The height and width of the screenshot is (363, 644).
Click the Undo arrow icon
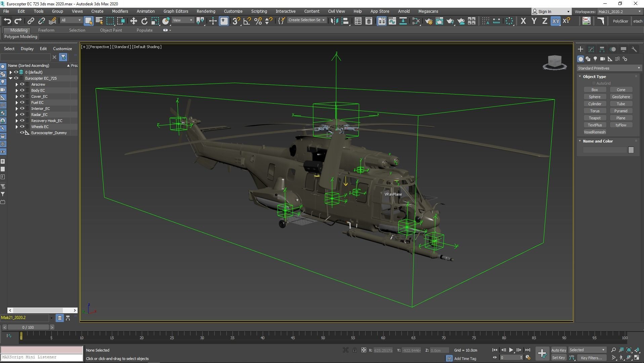(x=7, y=21)
